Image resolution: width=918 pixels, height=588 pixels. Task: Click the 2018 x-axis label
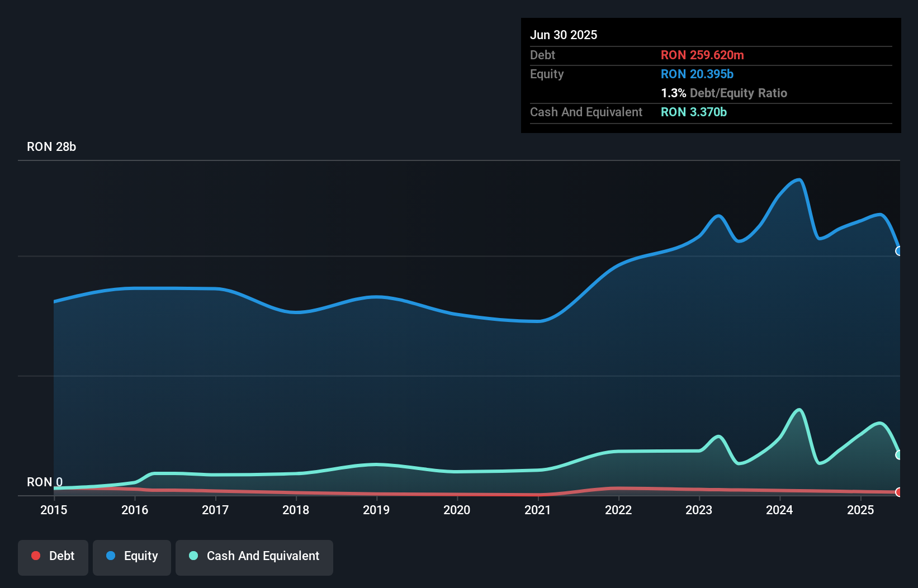pos(296,510)
